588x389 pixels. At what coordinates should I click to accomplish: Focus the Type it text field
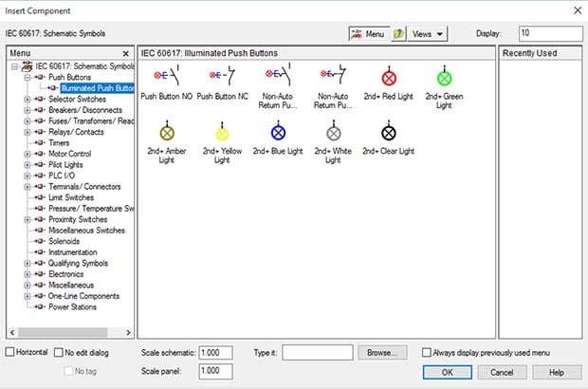[x=318, y=353]
